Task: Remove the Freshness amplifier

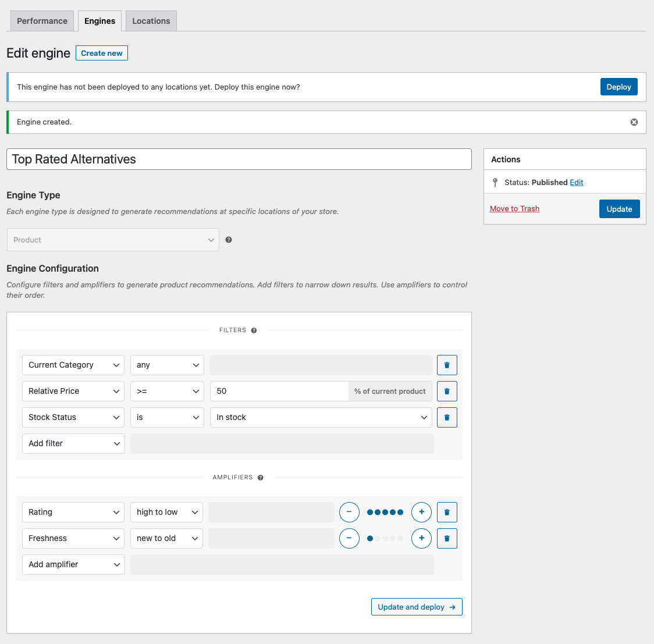Action: (447, 538)
